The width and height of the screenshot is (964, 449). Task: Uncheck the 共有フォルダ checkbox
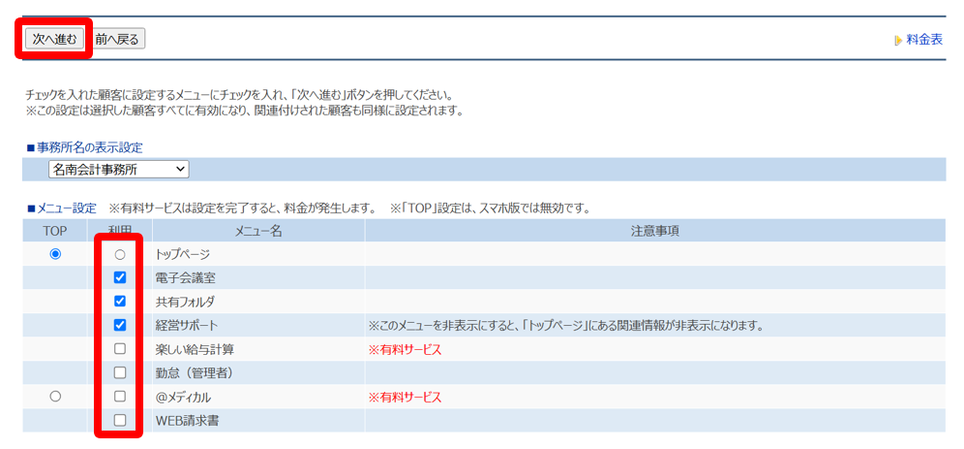(120, 301)
